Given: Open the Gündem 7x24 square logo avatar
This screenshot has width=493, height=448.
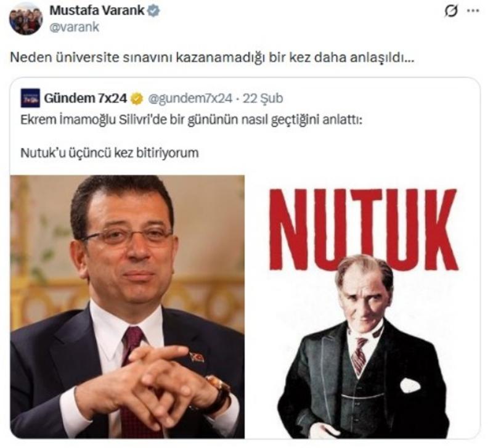Looking at the screenshot, I should click(30, 98).
